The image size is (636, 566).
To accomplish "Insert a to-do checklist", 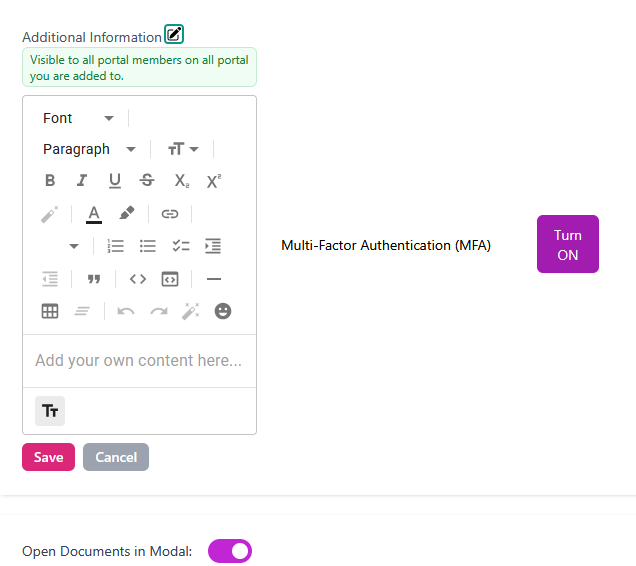I will (180, 246).
